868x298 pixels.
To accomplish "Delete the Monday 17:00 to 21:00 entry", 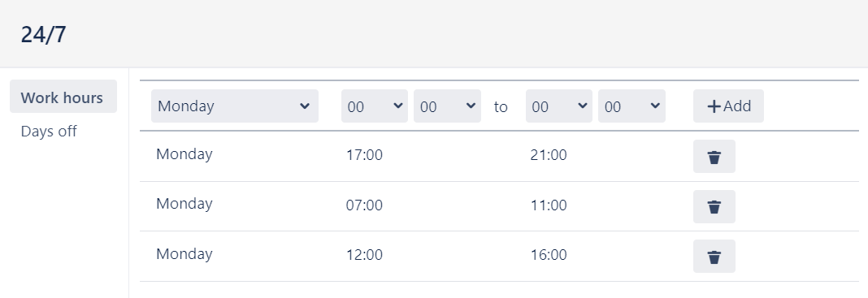I will click(x=714, y=157).
